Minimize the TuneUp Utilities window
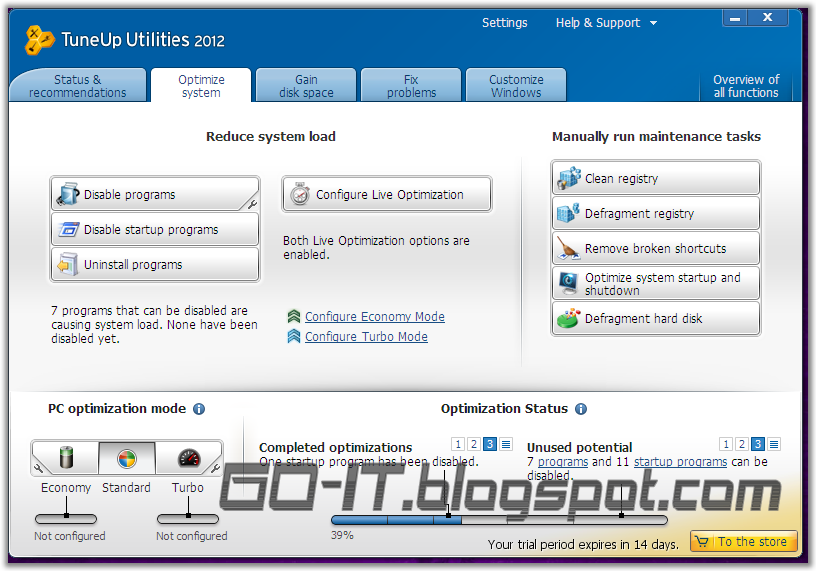 735,18
